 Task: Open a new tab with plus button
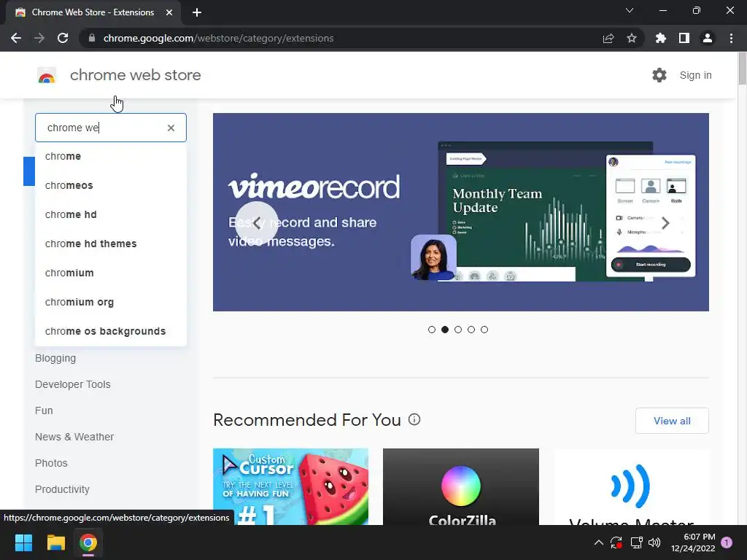coord(197,12)
